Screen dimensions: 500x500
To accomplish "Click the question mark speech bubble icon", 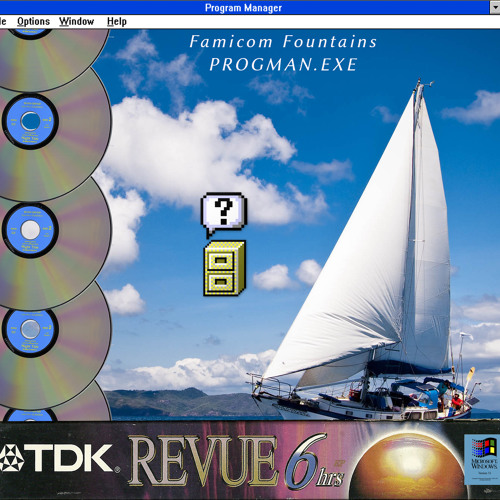I will coord(224,214).
